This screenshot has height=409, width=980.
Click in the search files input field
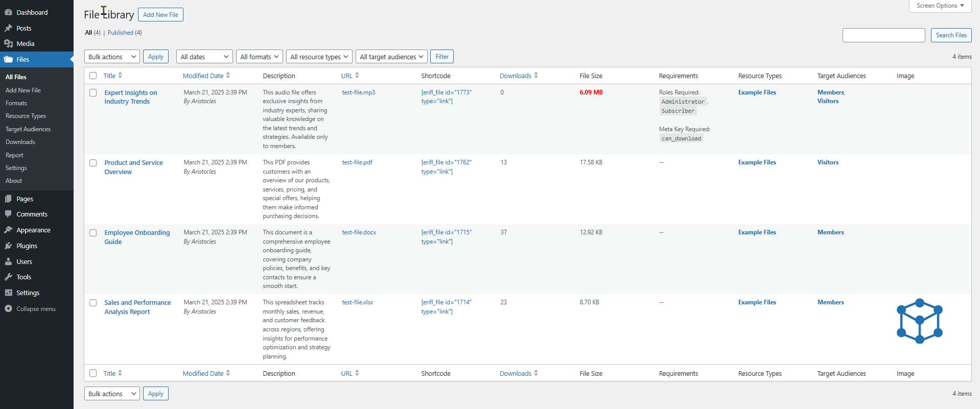point(883,35)
